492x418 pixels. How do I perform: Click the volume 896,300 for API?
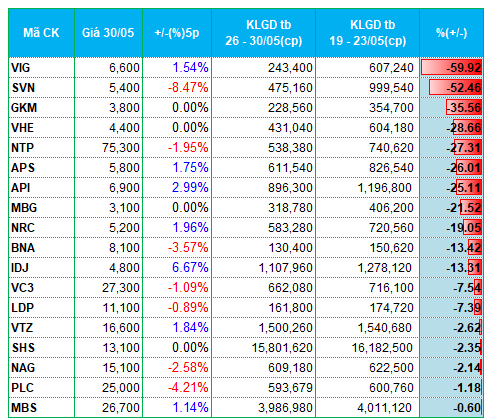(x=290, y=188)
